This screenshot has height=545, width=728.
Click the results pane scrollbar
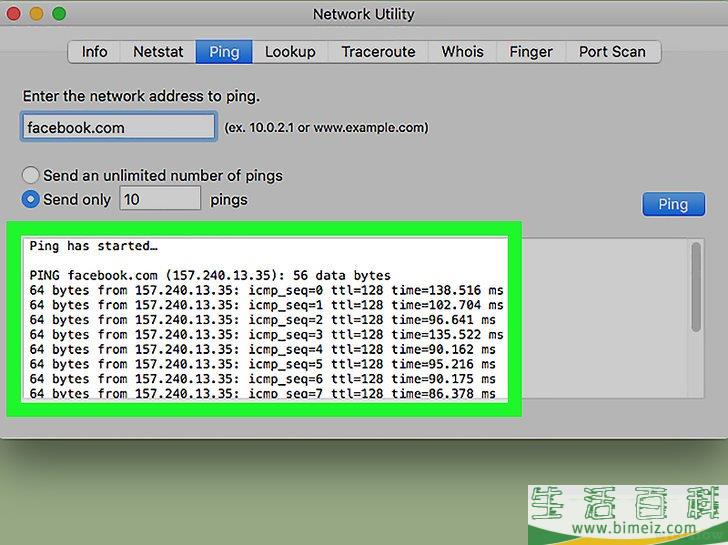696,287
